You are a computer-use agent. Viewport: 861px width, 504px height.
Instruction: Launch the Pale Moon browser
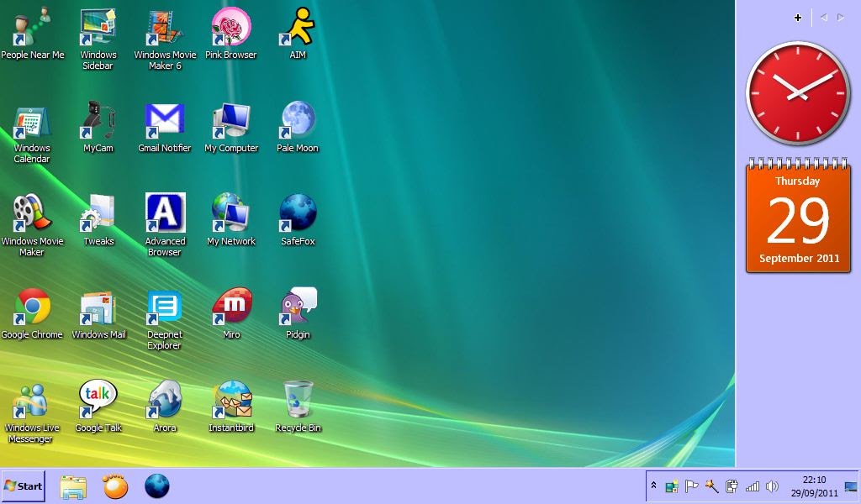point(297,118)
